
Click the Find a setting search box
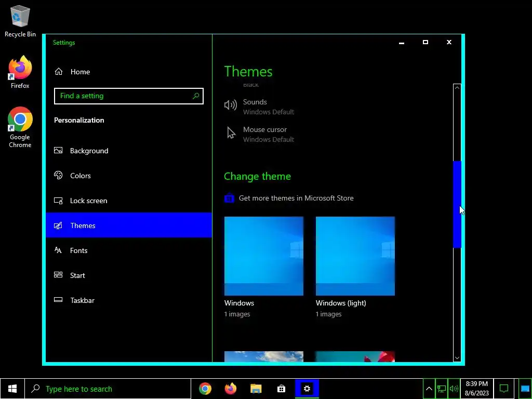point(129,96)
